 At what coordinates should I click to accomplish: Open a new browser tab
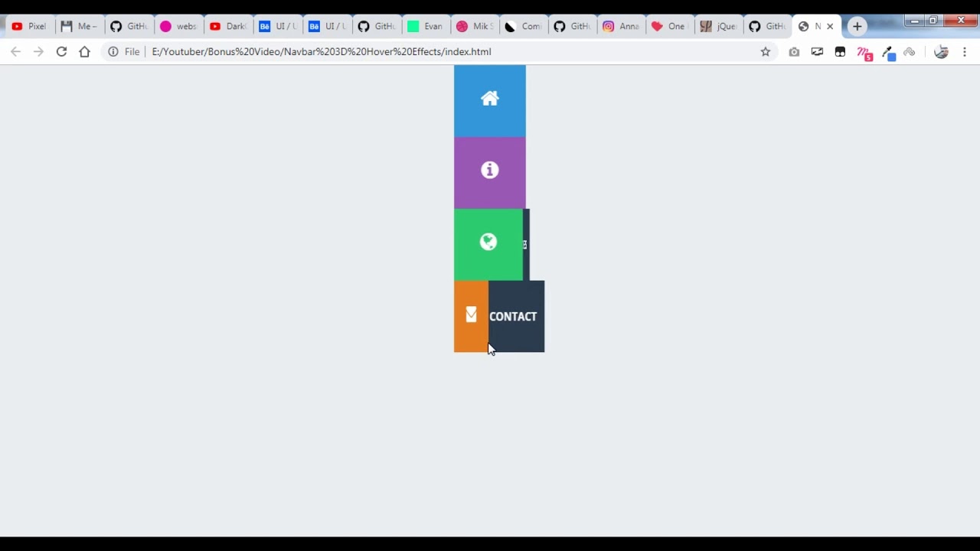click(857, 26)
